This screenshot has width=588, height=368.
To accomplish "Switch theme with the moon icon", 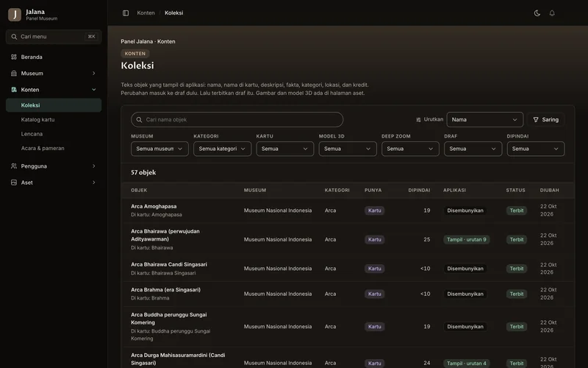I will 537,13.
